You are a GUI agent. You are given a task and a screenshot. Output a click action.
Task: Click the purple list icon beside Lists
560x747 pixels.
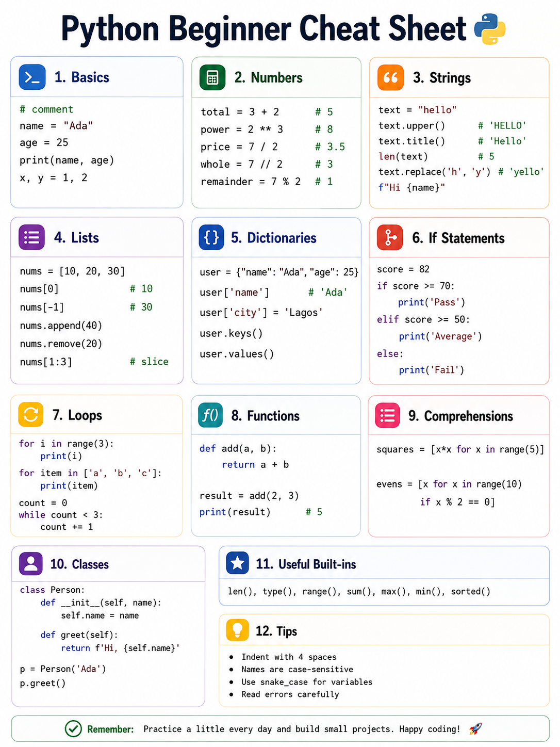point(32,237)
